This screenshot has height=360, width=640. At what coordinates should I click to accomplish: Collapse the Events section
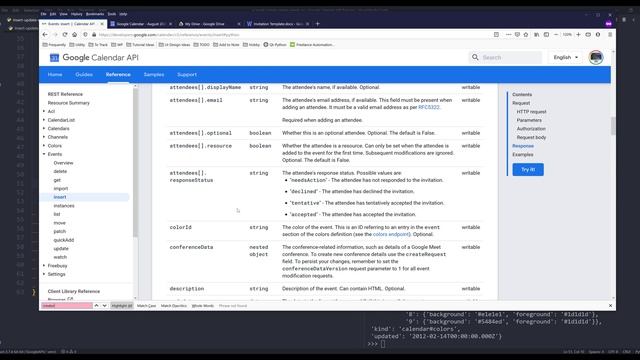pos(44,154)
